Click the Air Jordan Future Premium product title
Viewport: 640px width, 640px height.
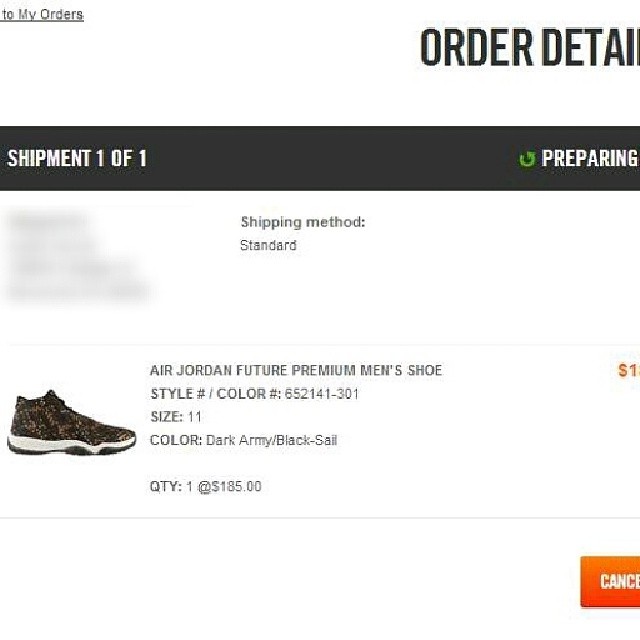pos(295,371)
